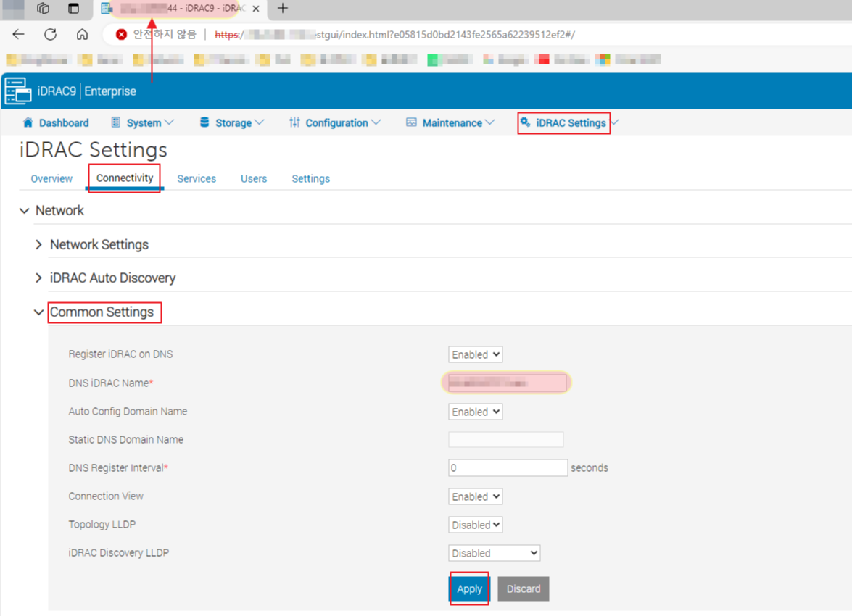Screen dimensions: 852x616
Task: Collapse the Common Settings section
Action: point(38,312)
